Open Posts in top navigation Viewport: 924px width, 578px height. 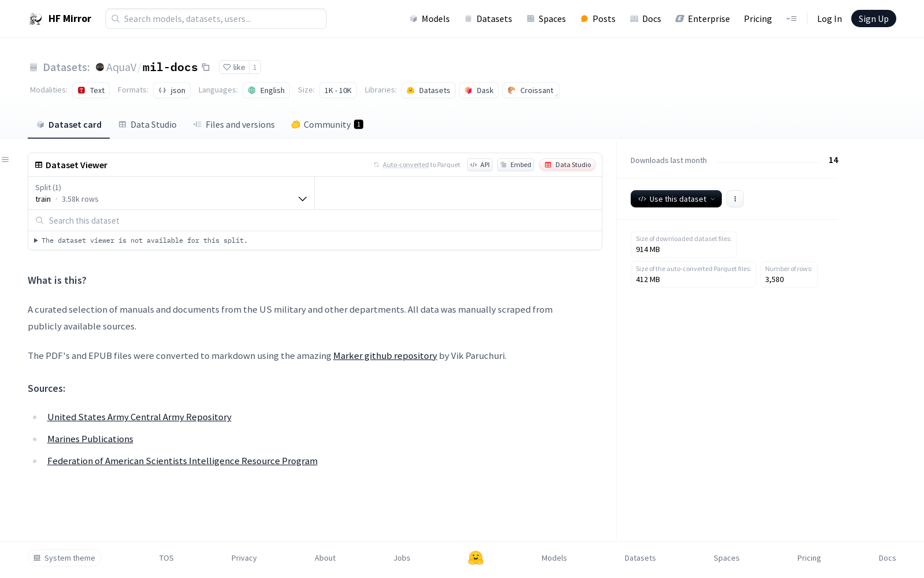coord(598,19)
